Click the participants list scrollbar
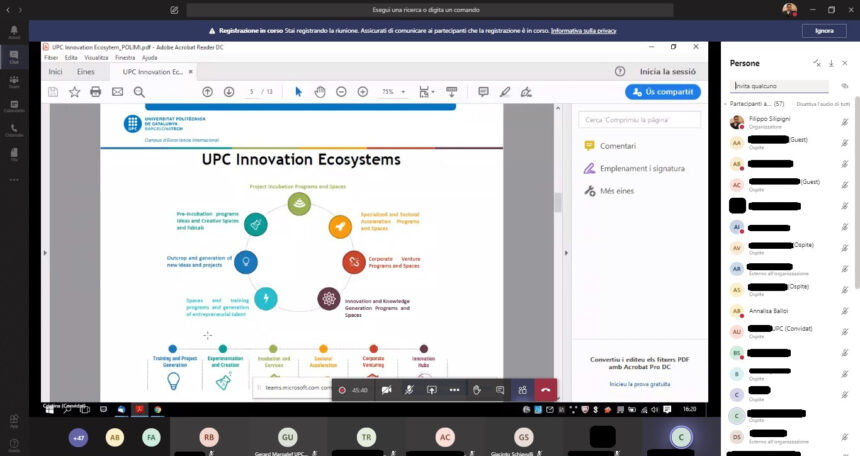860x456 pixels. 857,193
